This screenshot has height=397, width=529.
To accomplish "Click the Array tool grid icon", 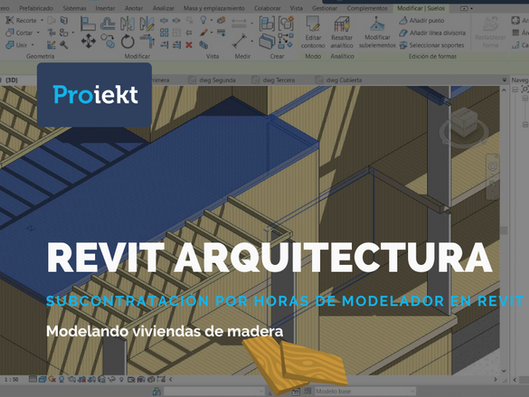I will [x=164, y=33].
